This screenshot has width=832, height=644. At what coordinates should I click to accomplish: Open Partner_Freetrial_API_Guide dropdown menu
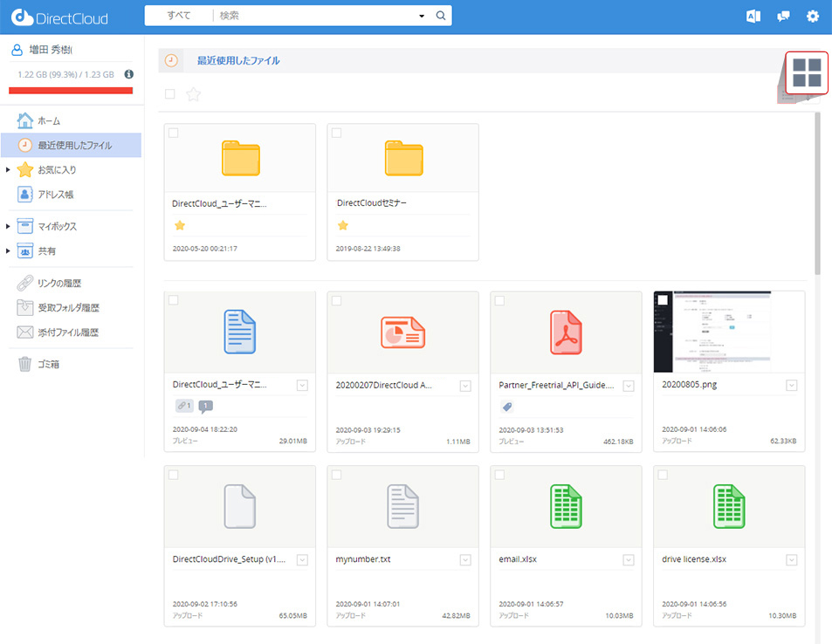(x=629, y=386)
